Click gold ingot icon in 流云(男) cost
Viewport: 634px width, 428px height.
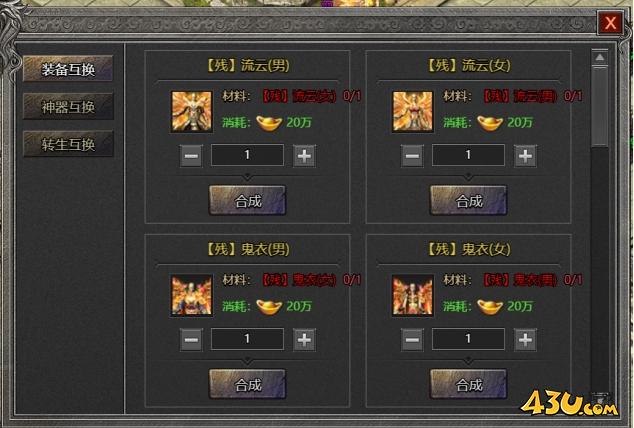click(x=269, y=122)
